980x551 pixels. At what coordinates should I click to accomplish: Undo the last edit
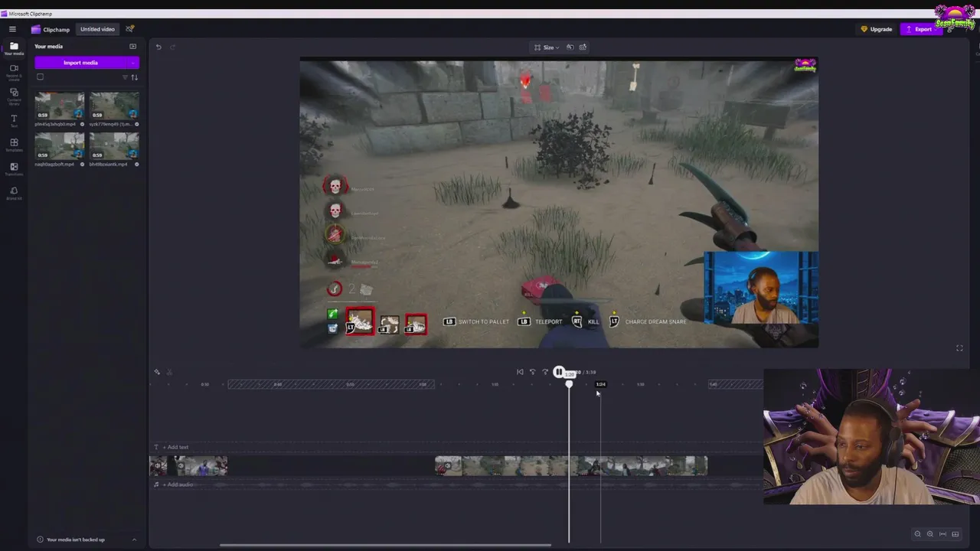[158, 47]
